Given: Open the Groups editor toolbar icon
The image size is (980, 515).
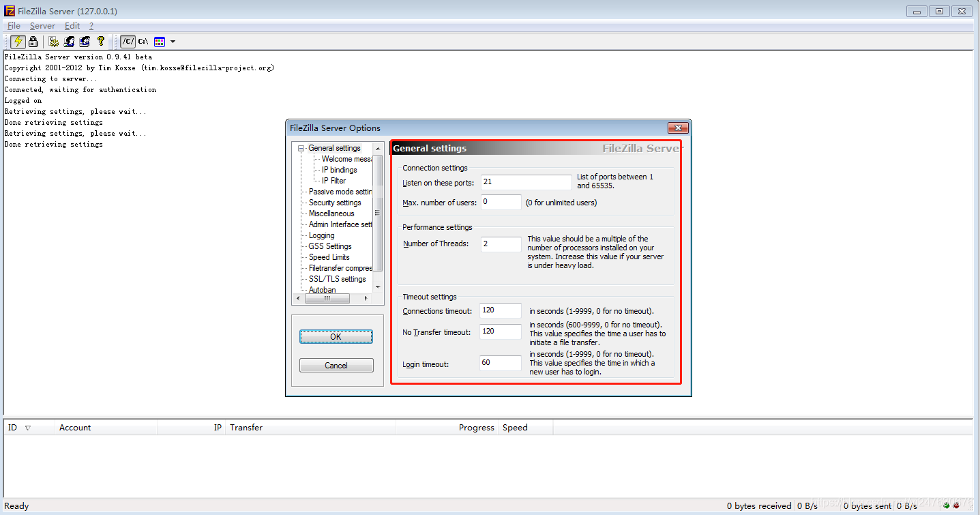Looking at the screenshot, I should click(85, 42).
